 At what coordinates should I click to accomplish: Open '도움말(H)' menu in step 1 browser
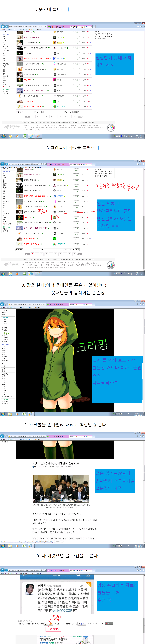(38, 30)
